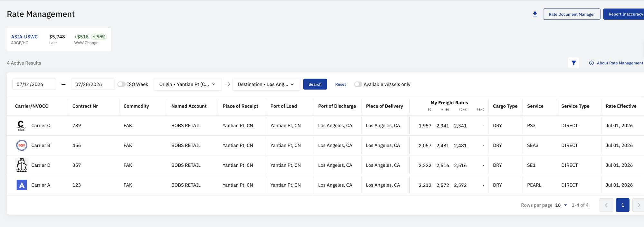Click the Cargo Type column header
The width and height of the screenshot is (644, 227).
[505, 106]
